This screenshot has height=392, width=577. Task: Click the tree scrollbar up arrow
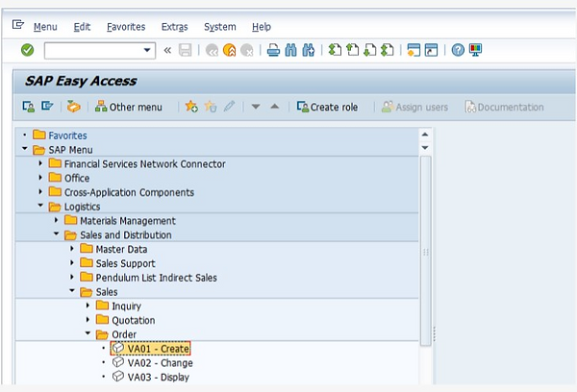(x=425, y=135)
